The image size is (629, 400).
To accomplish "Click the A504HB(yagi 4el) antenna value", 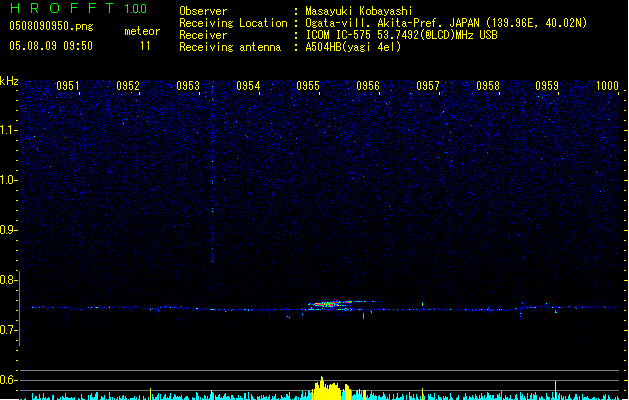I will click(x=353, y=47).
